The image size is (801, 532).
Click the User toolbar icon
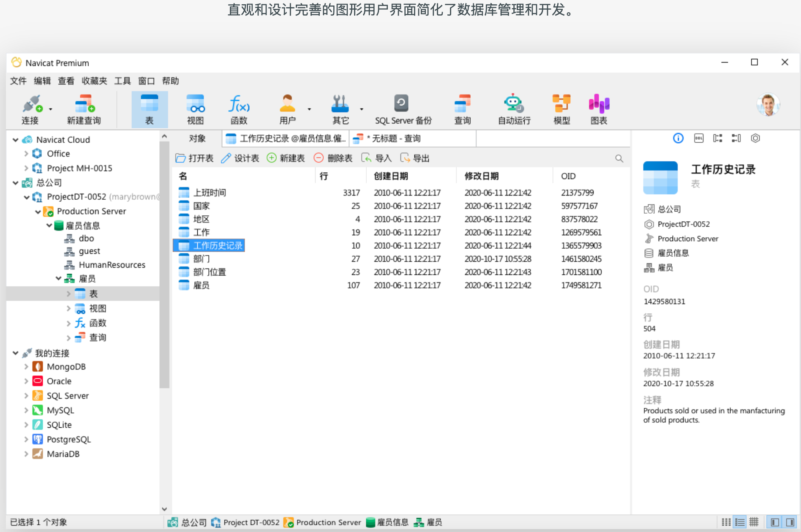[x=287, y=109]
